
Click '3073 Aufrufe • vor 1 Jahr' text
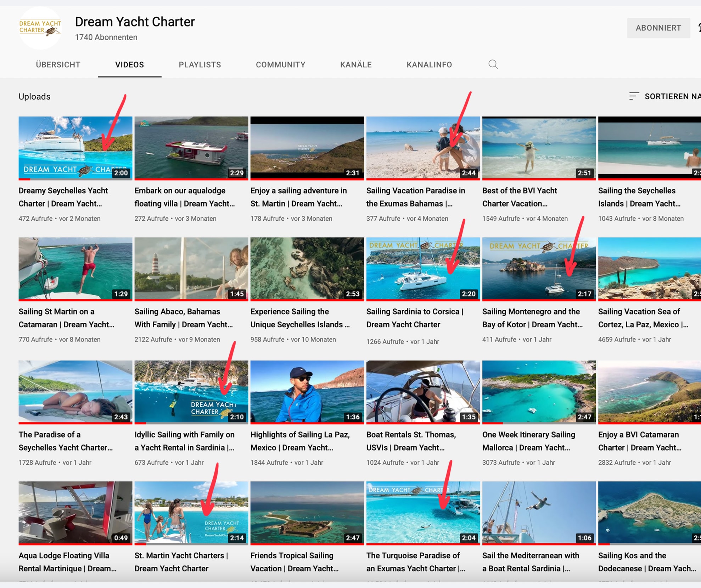pos(518,462)
